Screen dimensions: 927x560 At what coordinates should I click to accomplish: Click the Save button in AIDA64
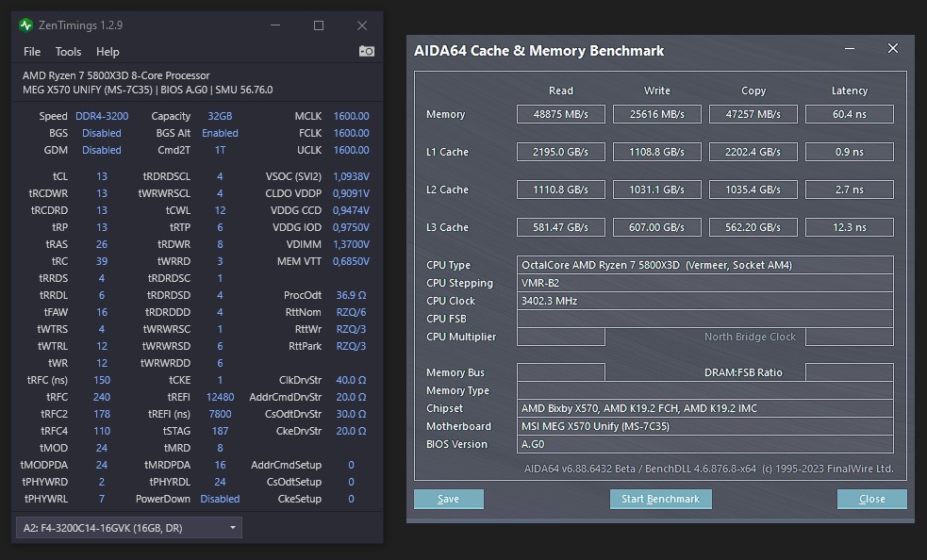tap(448, 499)
